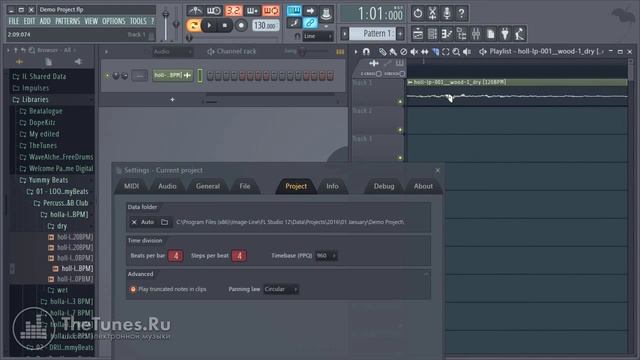
Task: Click the Record button
Action: click(x=241, y=26)
